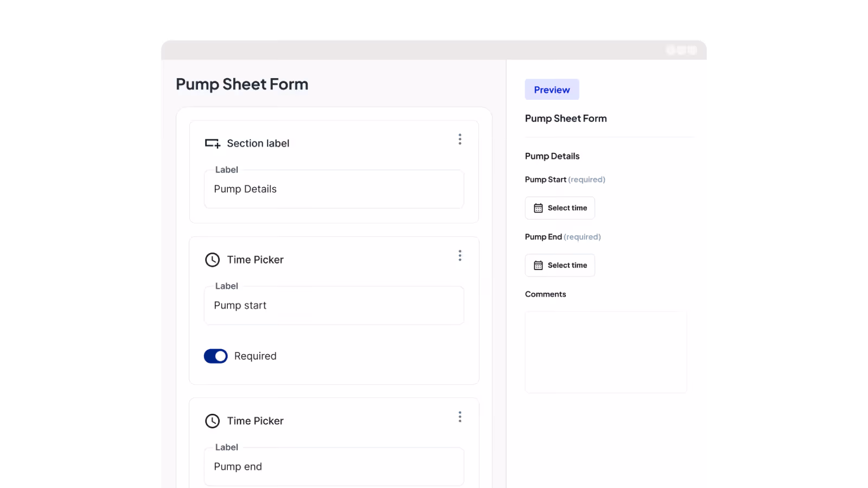Expand options for the second Time Picker
Screen dimensions: 868x488
(460, 416)
